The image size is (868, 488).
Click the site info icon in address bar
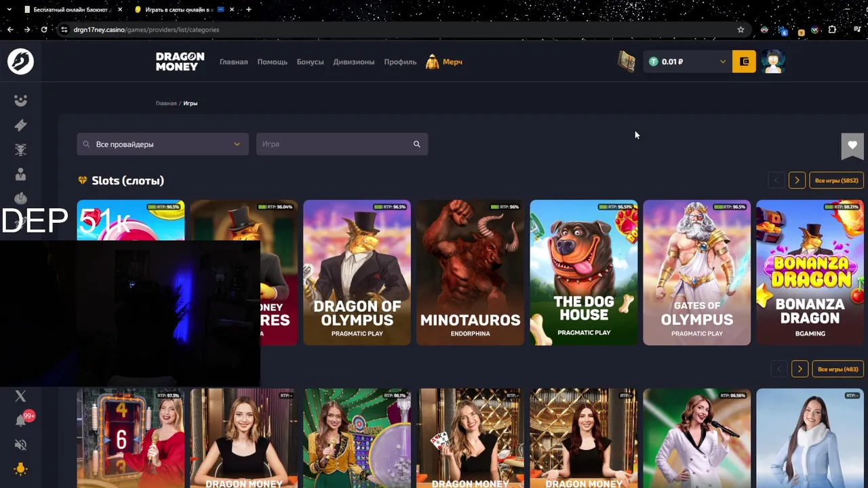click(x=64, y=29)
